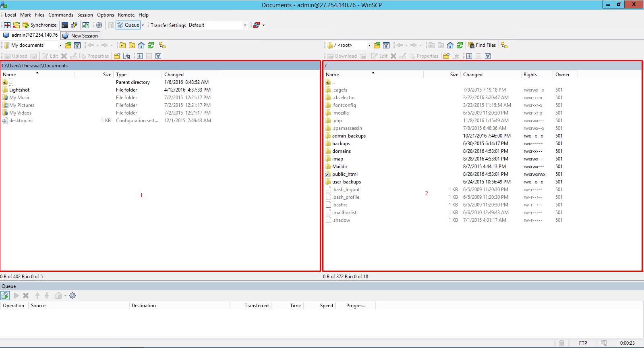Toggle queue processing icon in Queue panel
Viewport: 644px width, 348px height.
(x=5, y=296)
